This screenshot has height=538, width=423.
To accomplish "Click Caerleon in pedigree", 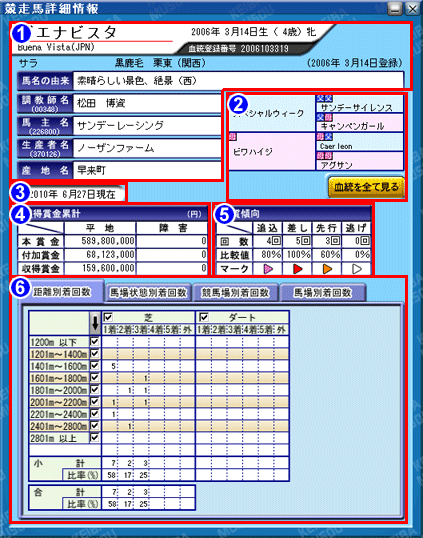I will click(336, 146).
